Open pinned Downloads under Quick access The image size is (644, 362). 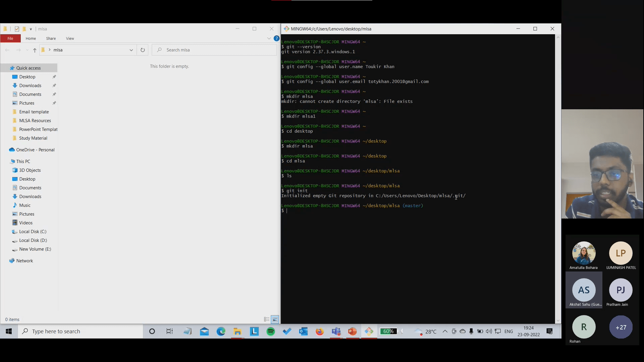point(30,85)
